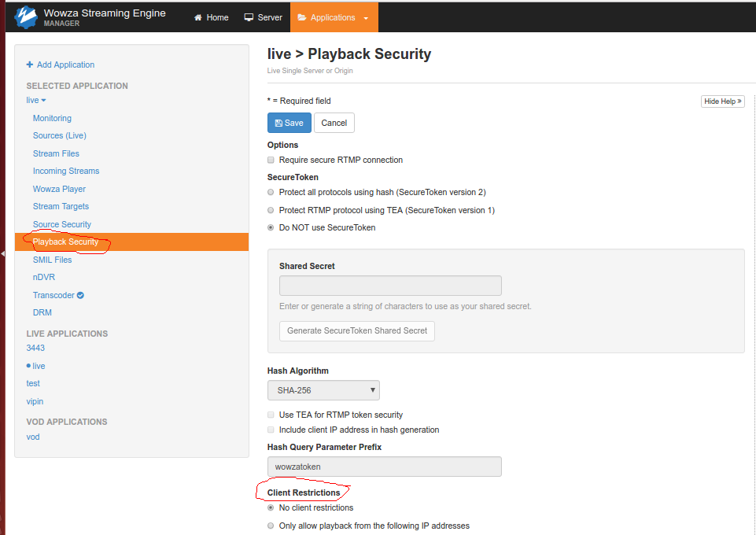Open the vipin live application
Screen dimensions: 756x535
pyautogui.click(x=35, y=401)
